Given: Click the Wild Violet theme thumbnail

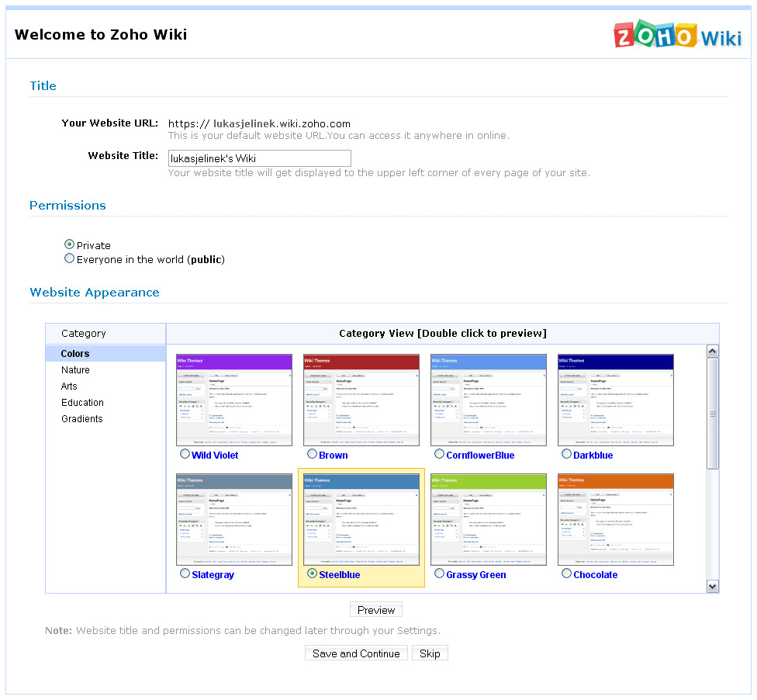Looking at the screenshot, I should click(234, 400).
